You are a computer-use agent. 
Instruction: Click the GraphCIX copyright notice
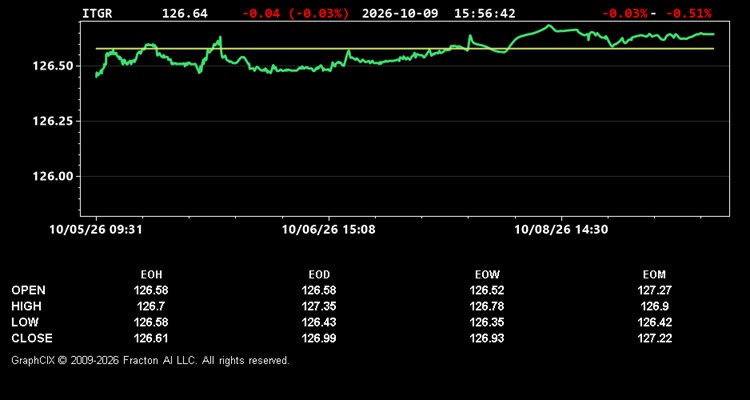(x=150, y=360)
